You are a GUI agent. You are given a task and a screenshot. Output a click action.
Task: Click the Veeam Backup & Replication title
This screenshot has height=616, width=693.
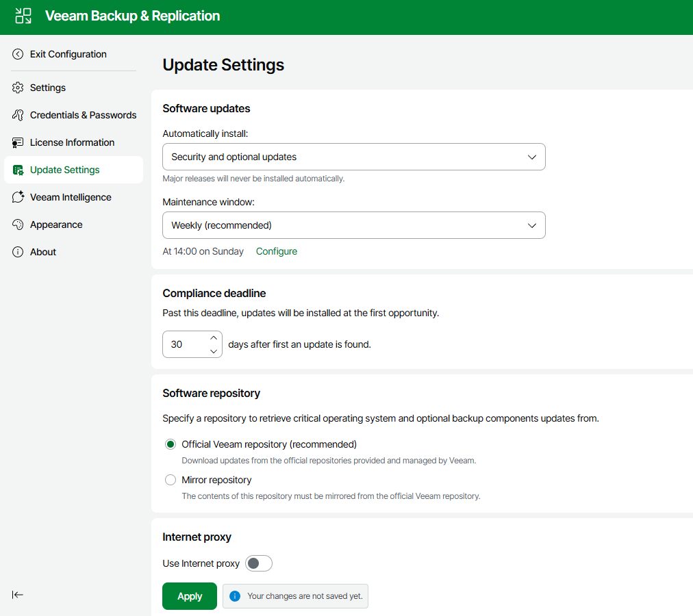[x=133, y=16]
